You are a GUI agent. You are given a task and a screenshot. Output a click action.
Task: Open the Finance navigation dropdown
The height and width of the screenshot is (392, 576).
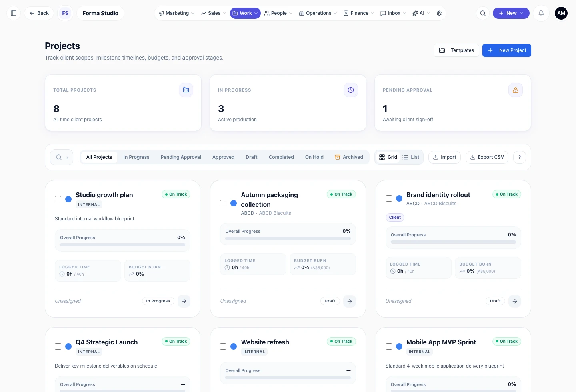[x=359, y=13]
